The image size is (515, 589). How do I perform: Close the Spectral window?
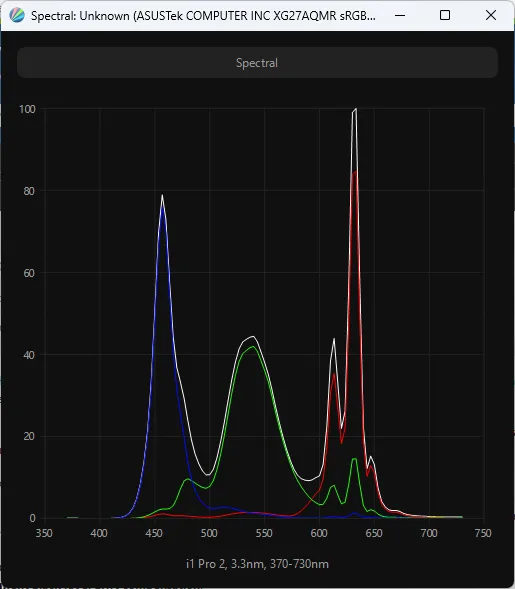click(x=491, y=15)
